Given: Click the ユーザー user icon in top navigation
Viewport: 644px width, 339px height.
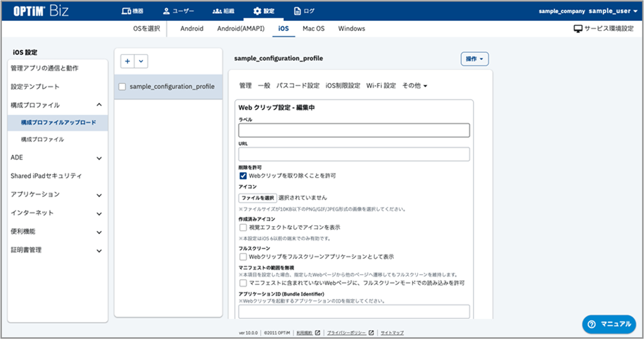Looking at the screenshot, I should (x=166, y=11).
